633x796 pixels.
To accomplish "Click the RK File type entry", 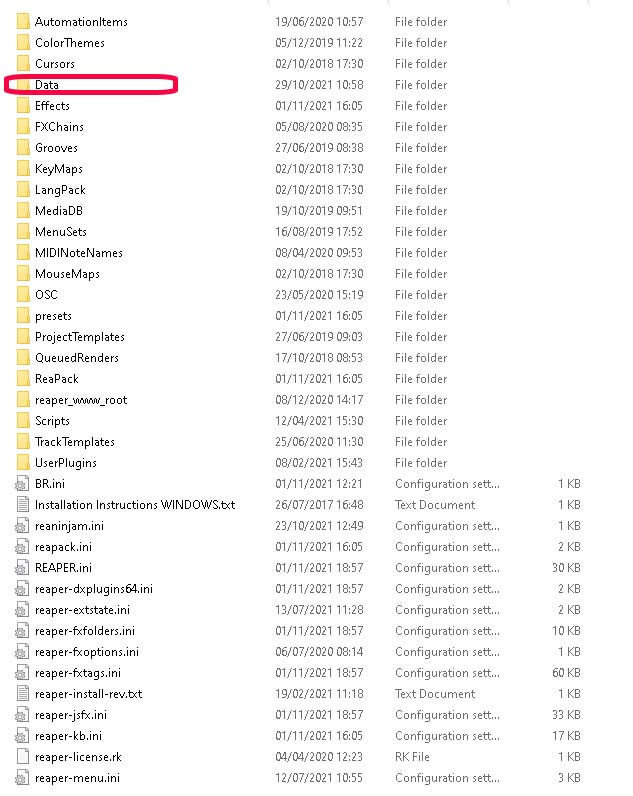I will coord(412,757).
